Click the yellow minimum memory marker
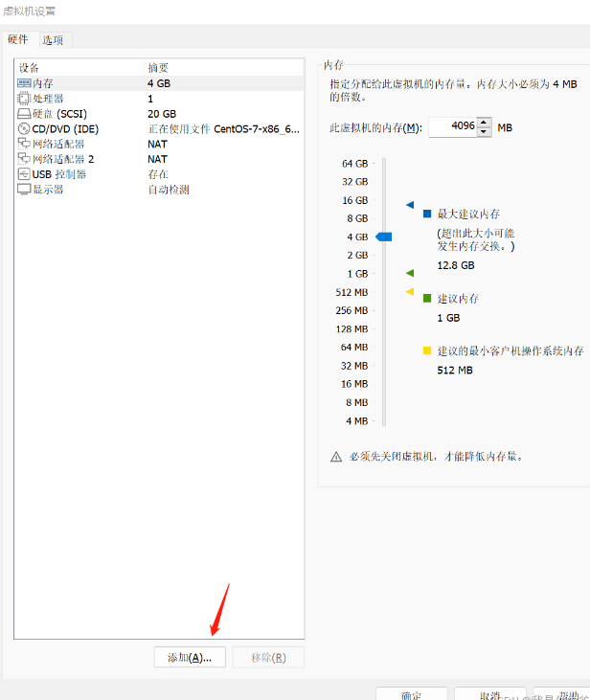 (x=410, y=291)
